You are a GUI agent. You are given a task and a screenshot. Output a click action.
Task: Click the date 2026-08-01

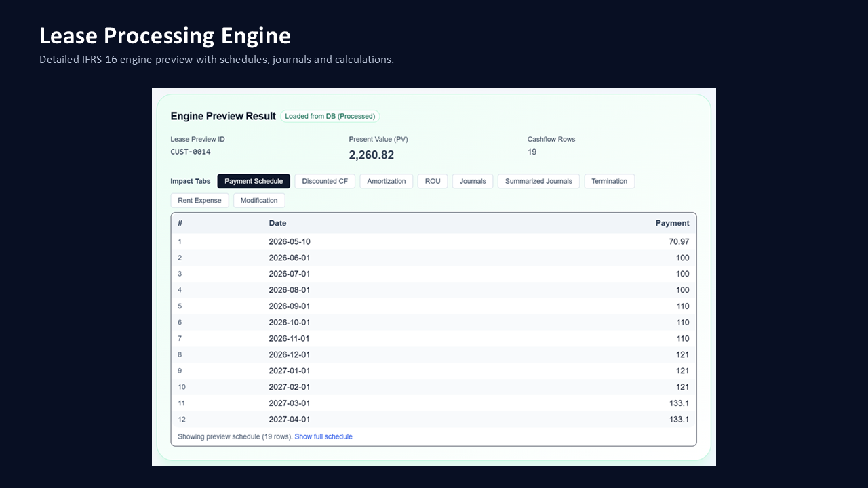pos(290,290)
